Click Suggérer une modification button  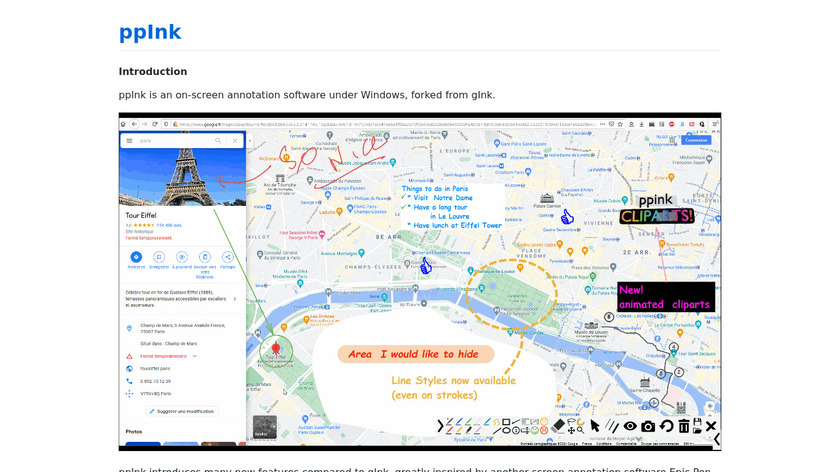(182, 411)
